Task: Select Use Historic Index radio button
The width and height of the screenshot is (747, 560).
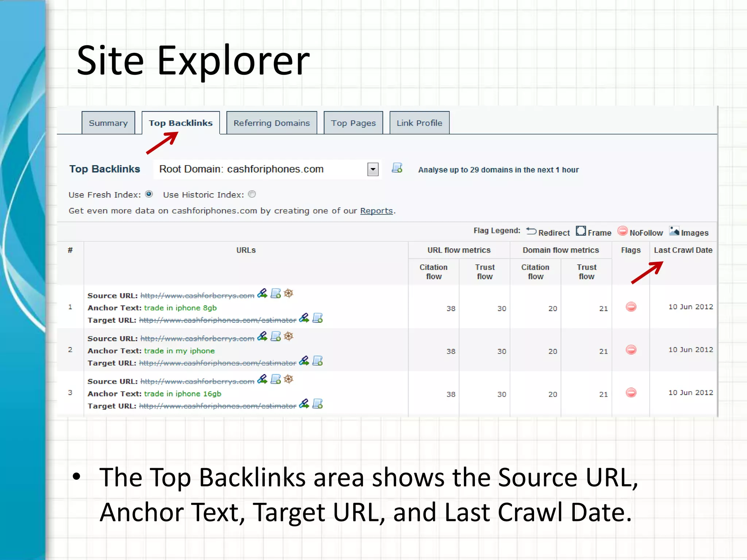Action: click(252, 194)
